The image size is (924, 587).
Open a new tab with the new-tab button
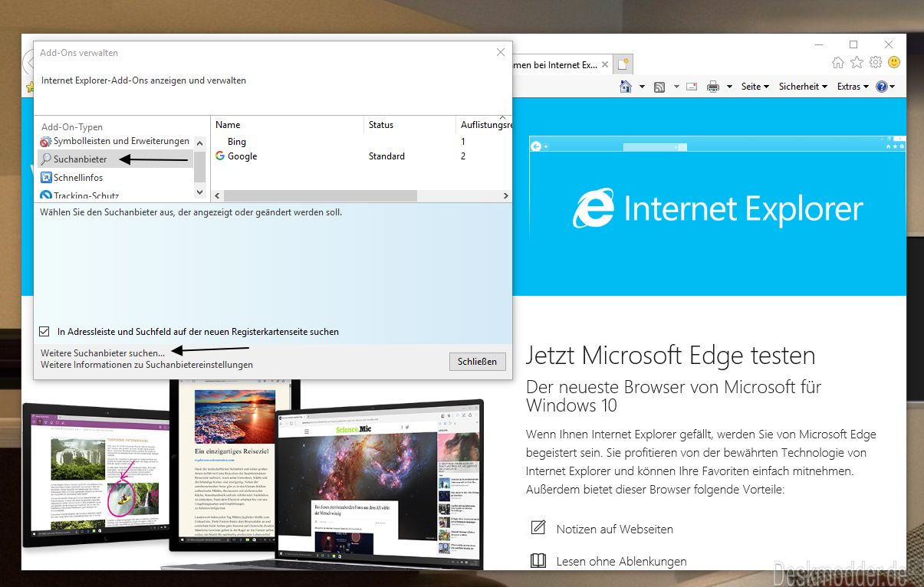(x=624, y=64)
